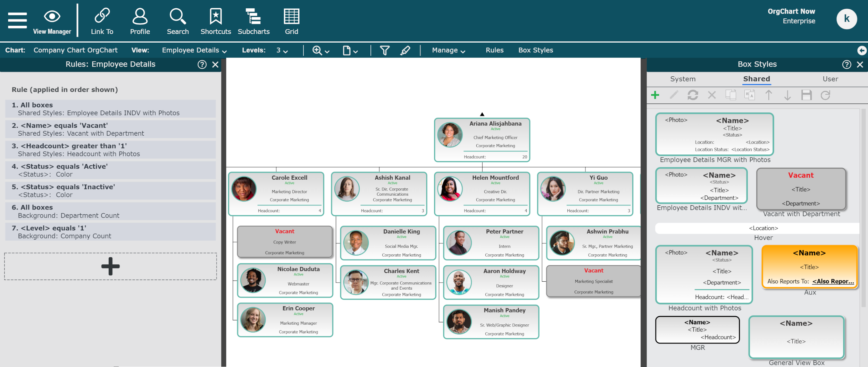
Task: Close the Rules Employee Details panel
Action: tap(215, 65)
